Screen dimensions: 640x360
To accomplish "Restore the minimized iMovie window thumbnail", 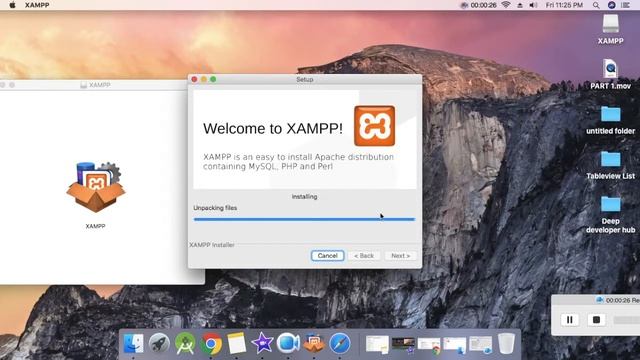I will point(403,344).
